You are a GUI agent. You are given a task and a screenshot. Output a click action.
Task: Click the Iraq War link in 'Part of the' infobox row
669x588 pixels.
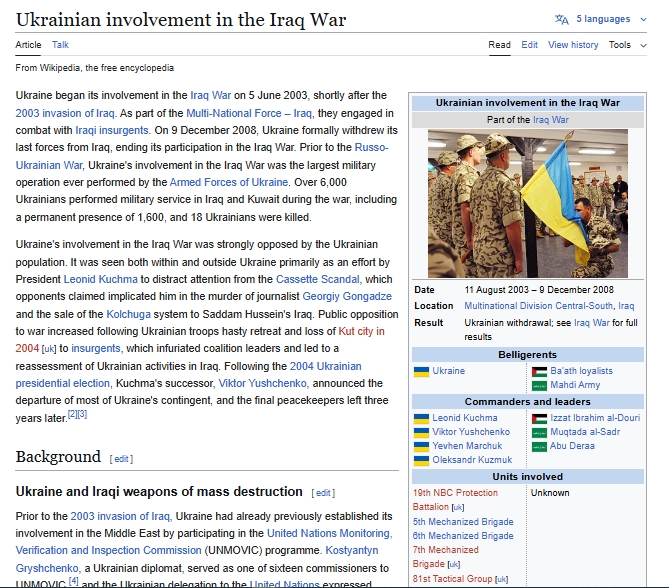[550, 120]
